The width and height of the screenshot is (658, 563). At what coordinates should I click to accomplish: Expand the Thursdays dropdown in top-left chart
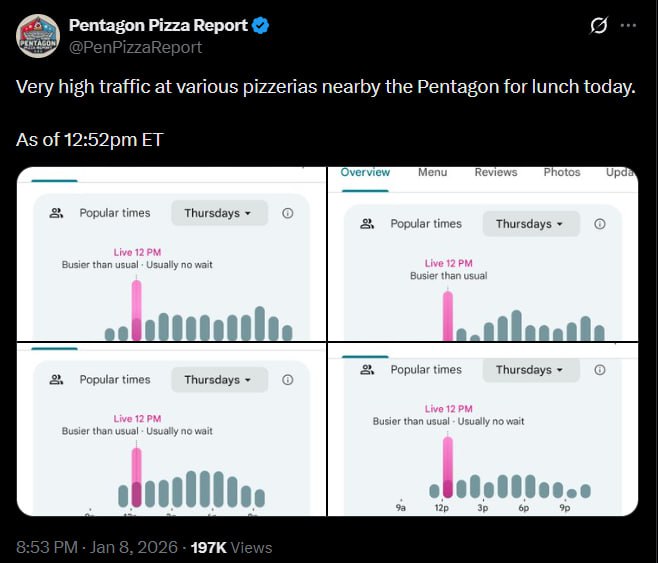pos(218,213)
